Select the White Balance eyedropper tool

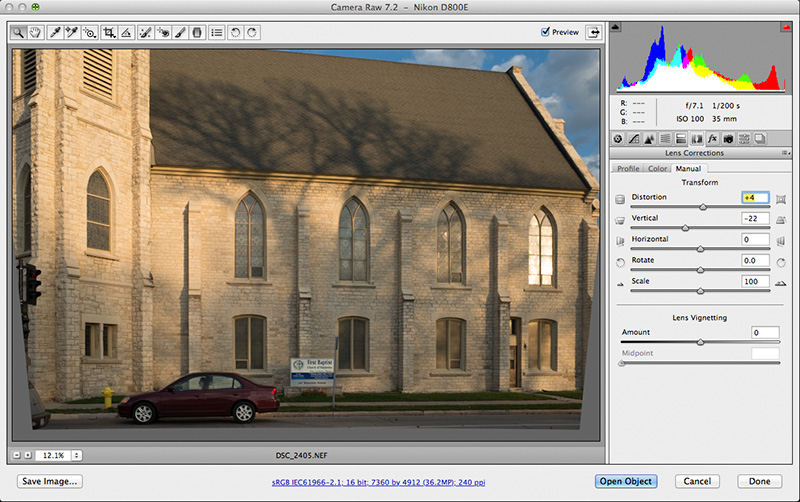[x=56, y=32]
